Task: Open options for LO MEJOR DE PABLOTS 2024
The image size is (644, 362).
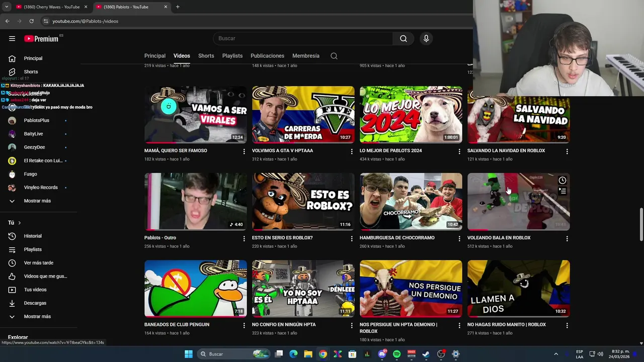Action: 459,151
